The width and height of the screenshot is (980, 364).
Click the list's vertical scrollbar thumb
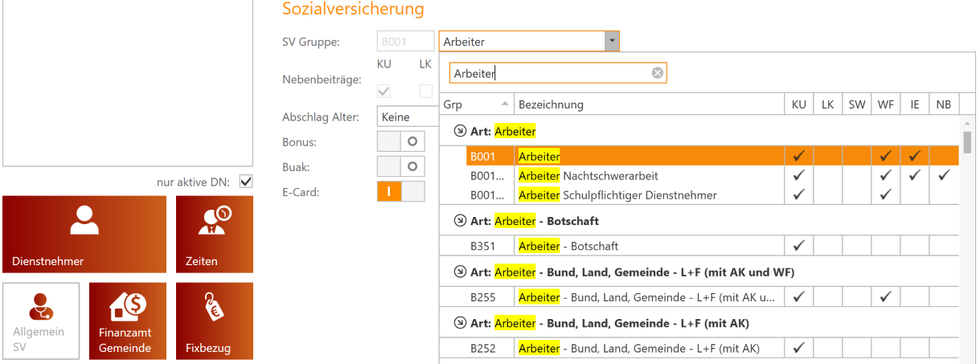(967, 141)
